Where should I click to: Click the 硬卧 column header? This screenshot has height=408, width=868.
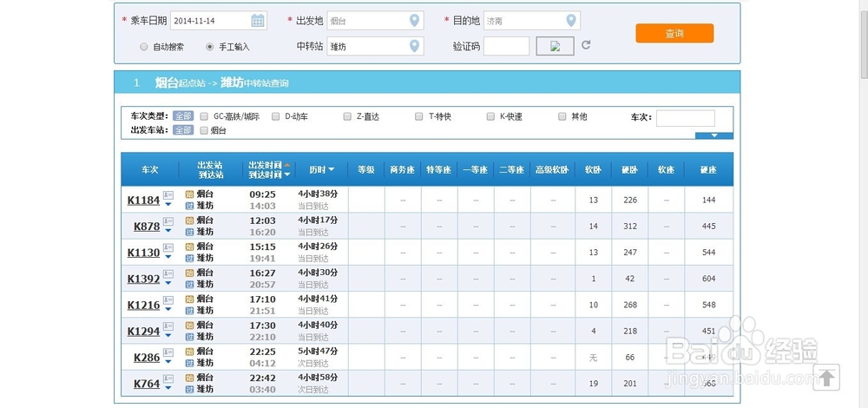[x=629, y=169]
